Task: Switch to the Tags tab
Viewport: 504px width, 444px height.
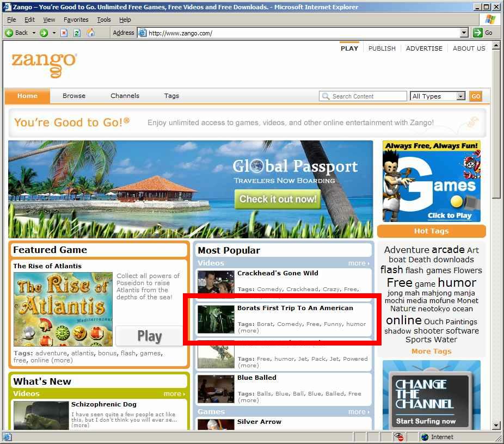Action: pyautogui.click(x=171, y=96)
